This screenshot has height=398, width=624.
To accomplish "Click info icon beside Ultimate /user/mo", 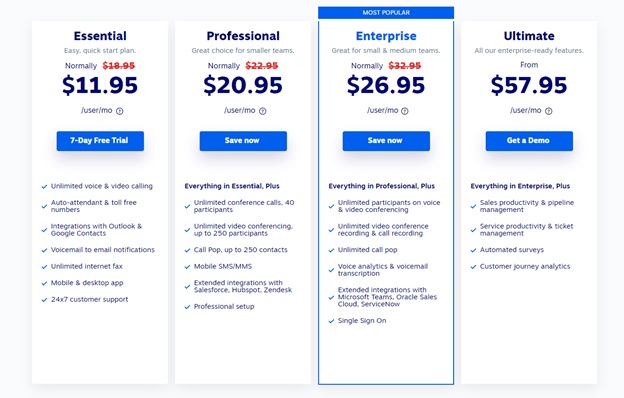I will tap(548, 111).
